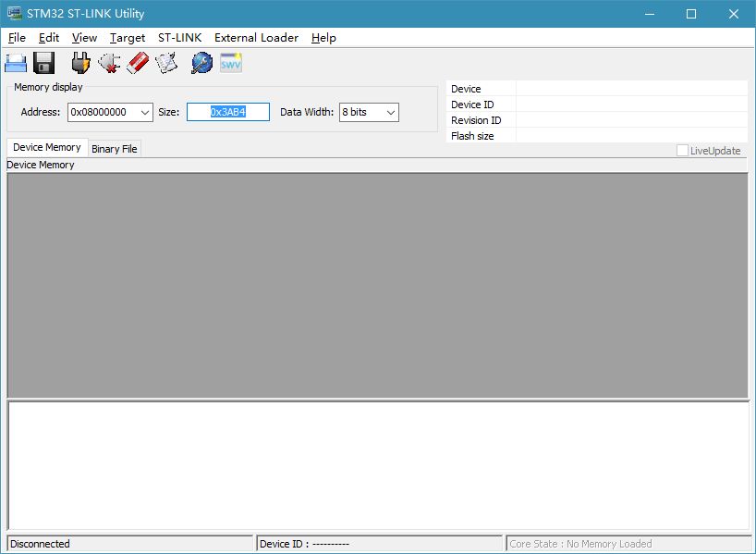Open the SWV viewer icon

click(231, 63)
